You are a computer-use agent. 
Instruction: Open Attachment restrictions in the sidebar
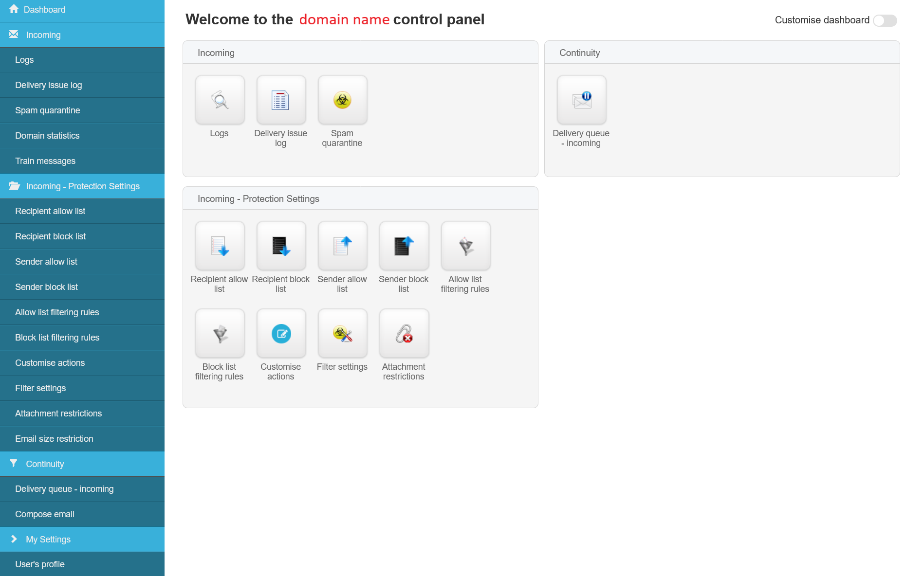(x=82, y=414)
